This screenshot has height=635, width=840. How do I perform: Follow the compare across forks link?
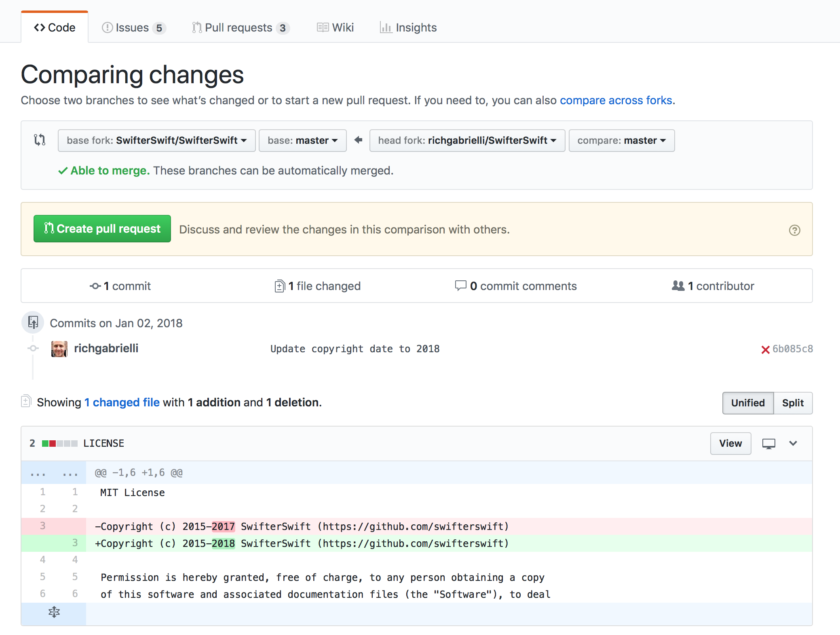pyautogui.click(x=616, y=100)
